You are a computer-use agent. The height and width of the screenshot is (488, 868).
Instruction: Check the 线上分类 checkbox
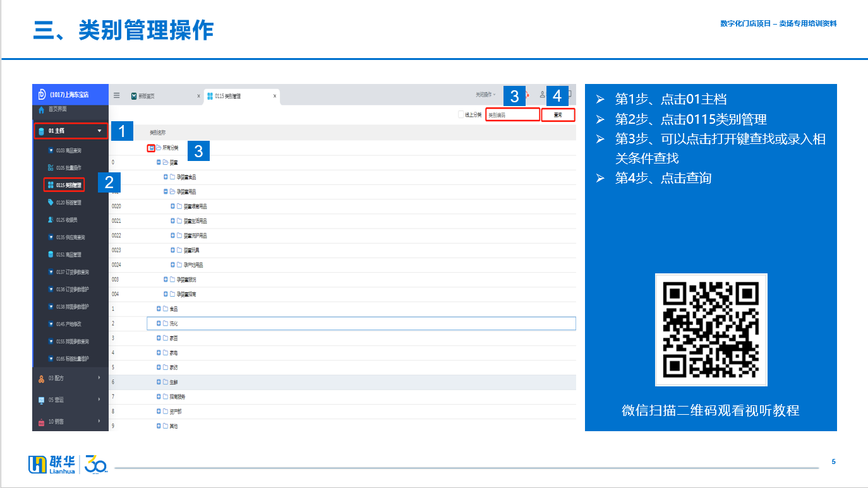click(x=461, y=115)
